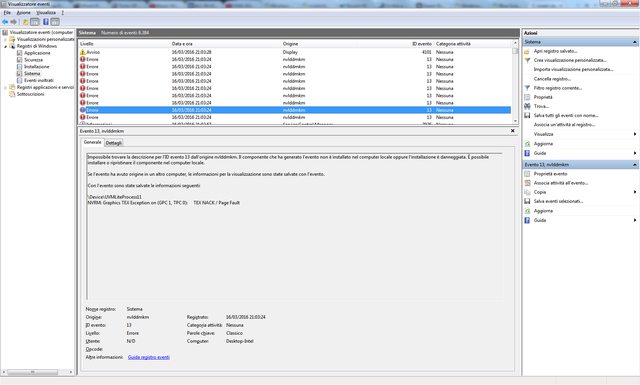
Task: Click Aggiorna under Sistema actions
Action: [x=543, y=144]
